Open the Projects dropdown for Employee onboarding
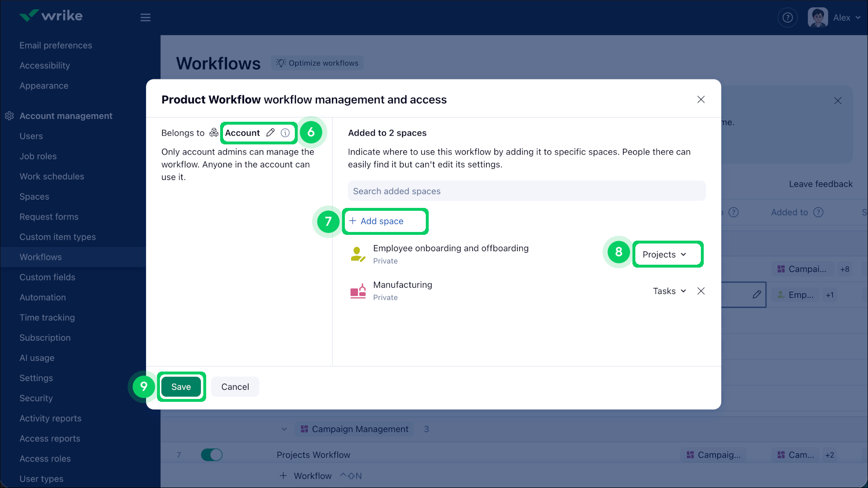This screenshot has height=488, width=868. (668, 254)
